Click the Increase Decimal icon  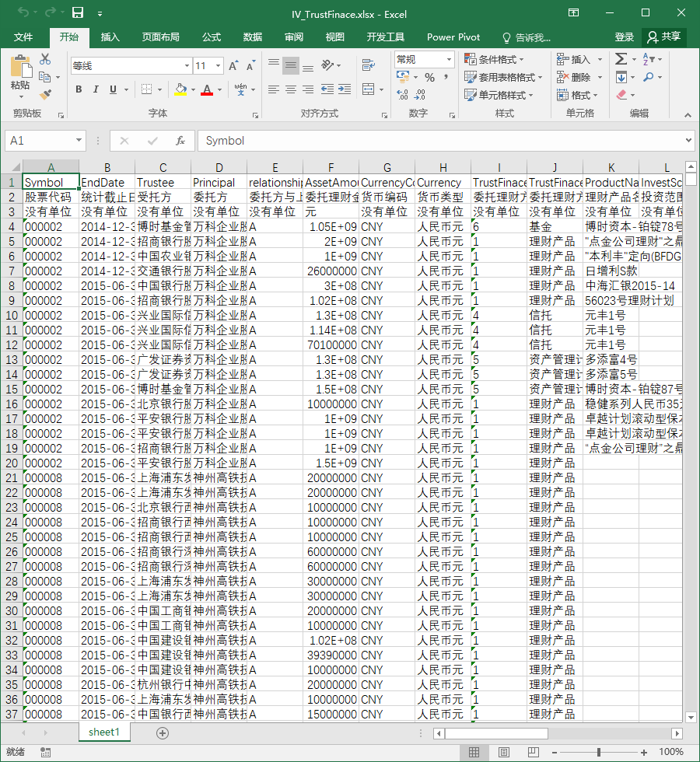tap(403, 95)
